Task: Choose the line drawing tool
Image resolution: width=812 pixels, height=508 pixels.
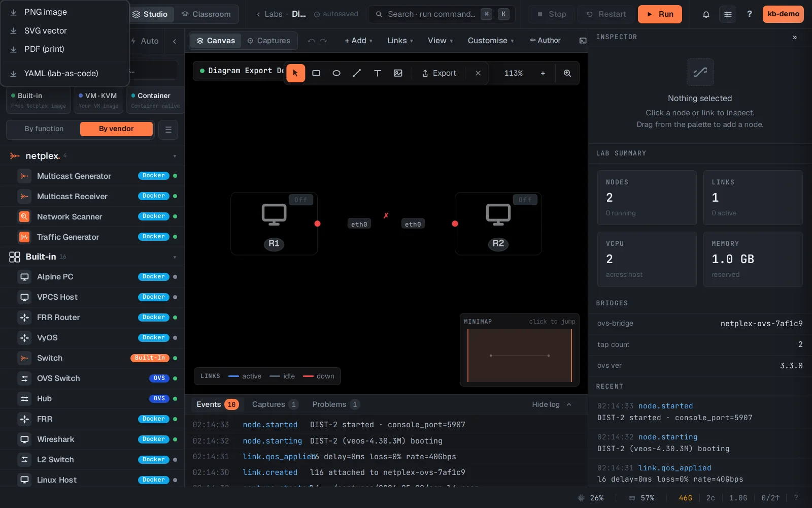Action: click(x=357, y=73)
